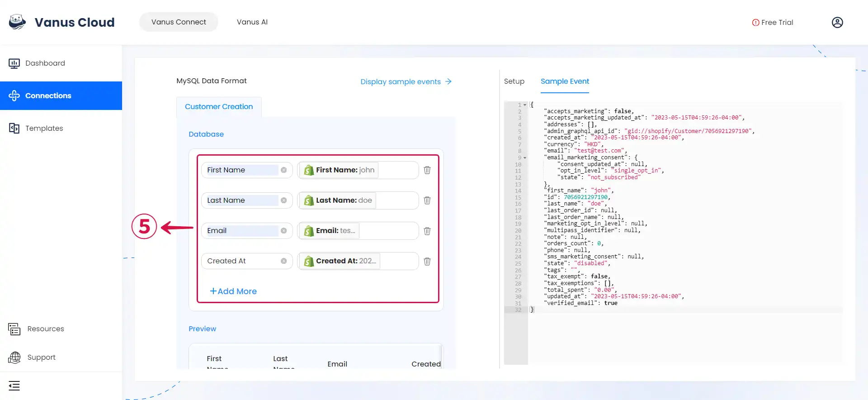Clear the Created At field with x icon

[283, 261]
